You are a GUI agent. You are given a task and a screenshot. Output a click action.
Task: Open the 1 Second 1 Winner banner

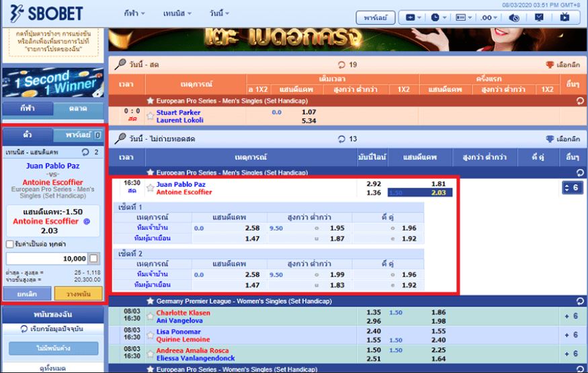click(53, 83)
